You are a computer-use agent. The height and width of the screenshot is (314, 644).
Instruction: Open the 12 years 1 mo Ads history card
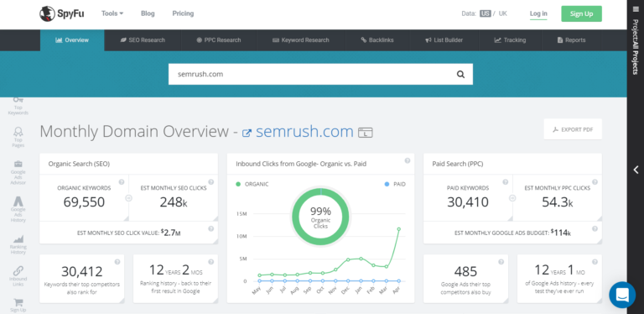click(x=559, y=279)
